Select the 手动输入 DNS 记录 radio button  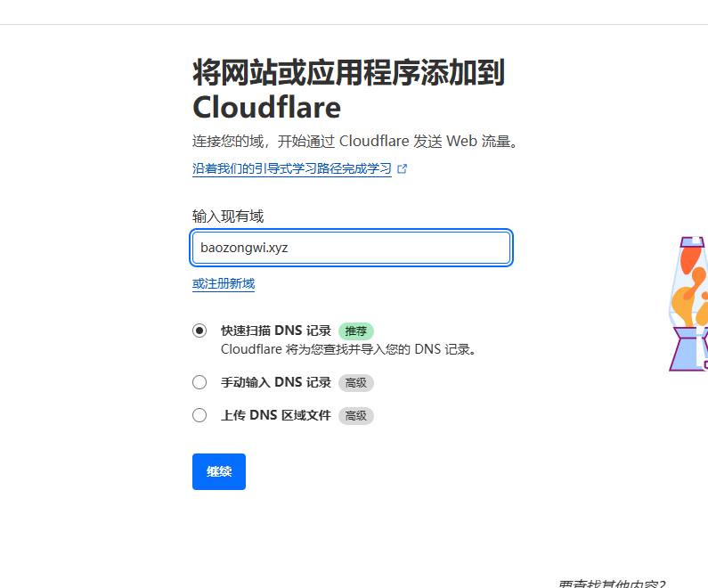pyautogui.click(x=199, y=382)
